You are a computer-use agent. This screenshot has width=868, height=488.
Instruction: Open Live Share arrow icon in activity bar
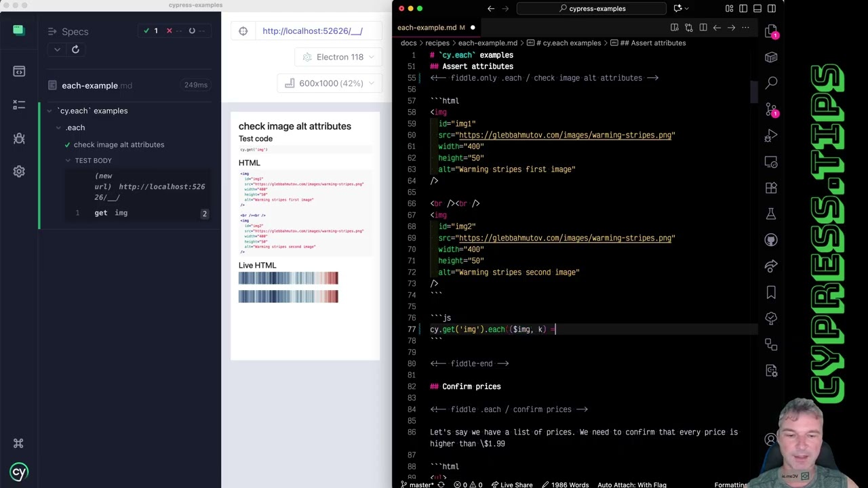(771, 266)
